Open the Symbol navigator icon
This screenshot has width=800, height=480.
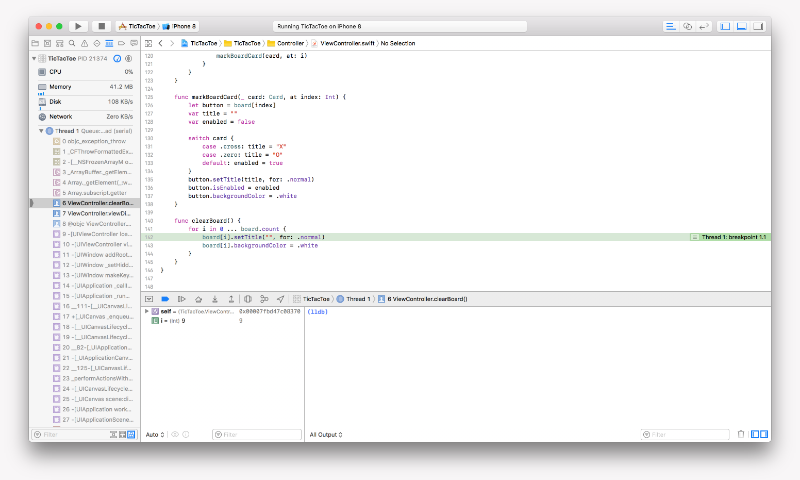[x=60, y=43]
